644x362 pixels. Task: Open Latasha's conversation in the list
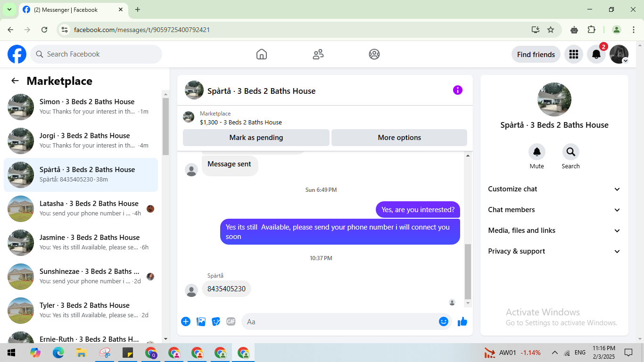(81, 209)
